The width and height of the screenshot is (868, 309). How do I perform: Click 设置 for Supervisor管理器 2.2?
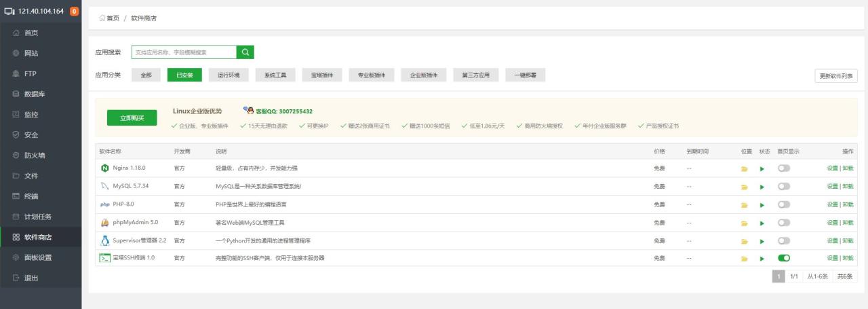(x=833, y=240)
